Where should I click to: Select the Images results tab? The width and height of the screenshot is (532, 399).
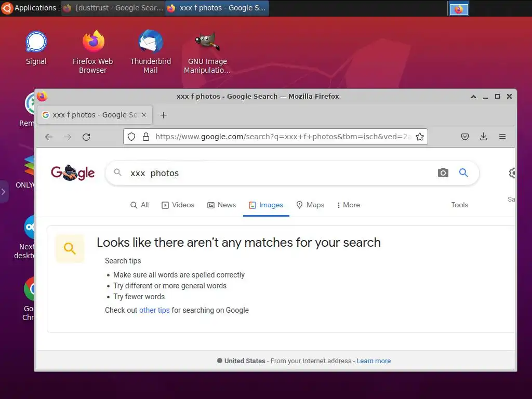coord(266,205)
